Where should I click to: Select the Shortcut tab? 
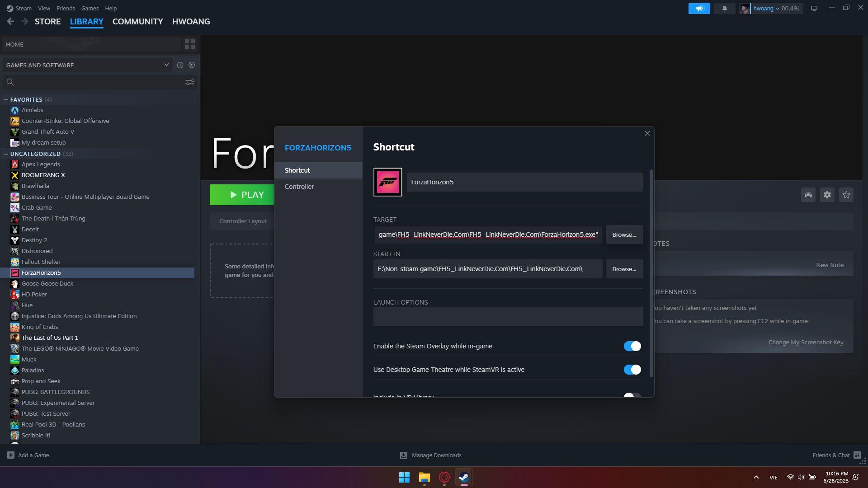[297, 170]
